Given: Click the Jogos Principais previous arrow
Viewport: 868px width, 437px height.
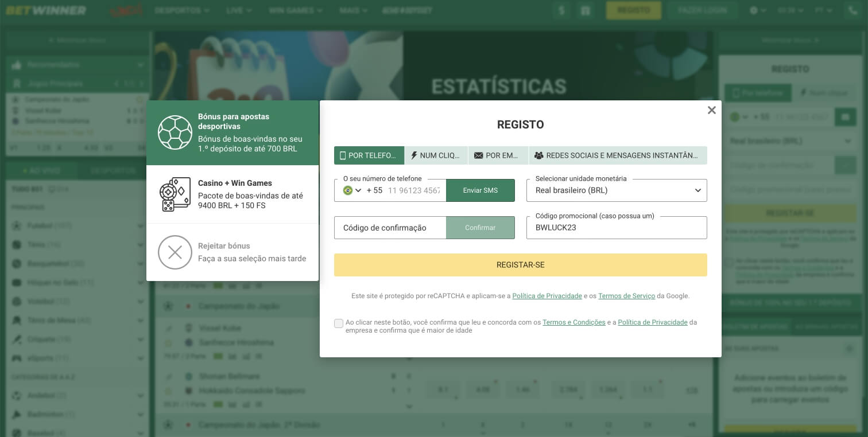Looking at the screenshot, I should tap(115, 84).
